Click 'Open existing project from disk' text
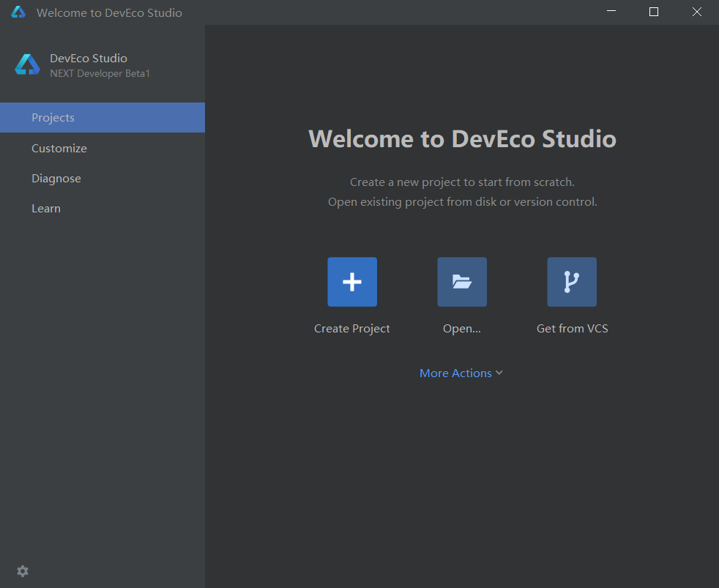The height and width of the screenshot is (588, 719). coord(462,202)
